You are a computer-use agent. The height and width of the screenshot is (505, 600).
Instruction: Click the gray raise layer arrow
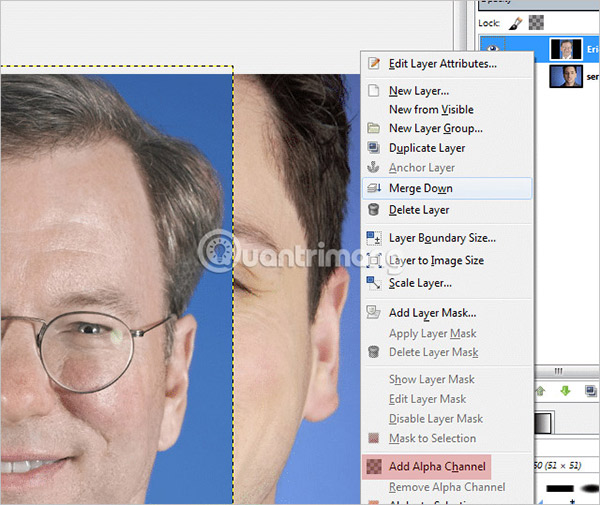[541, 391]
